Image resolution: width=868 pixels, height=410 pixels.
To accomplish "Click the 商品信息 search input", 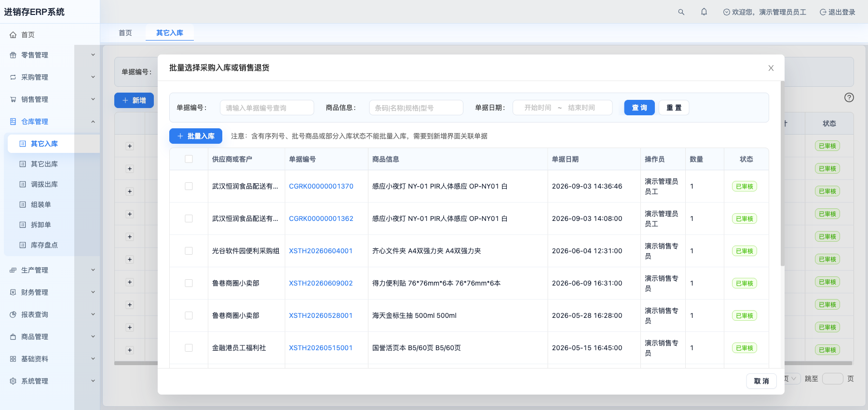I will (416, 108).
